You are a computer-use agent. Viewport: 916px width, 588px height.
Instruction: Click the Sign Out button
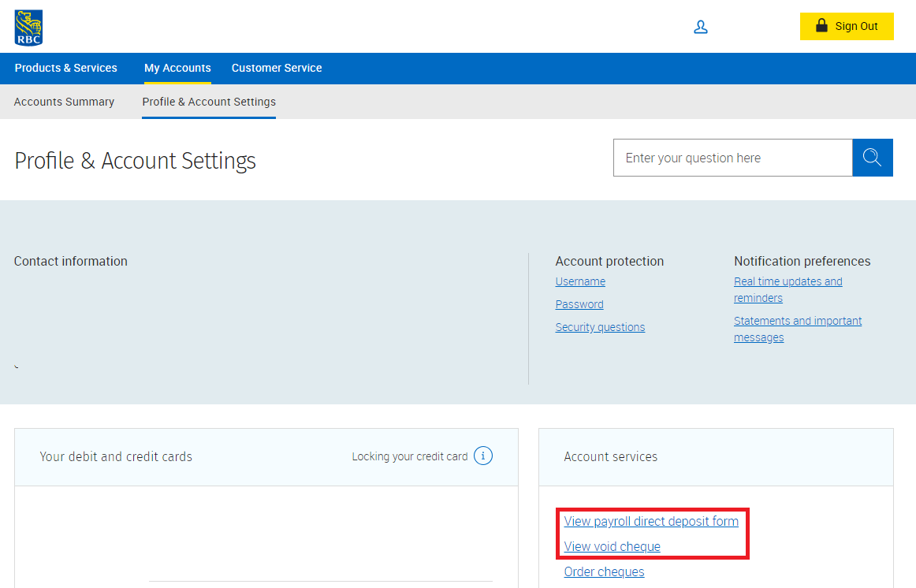coord(847,26)
